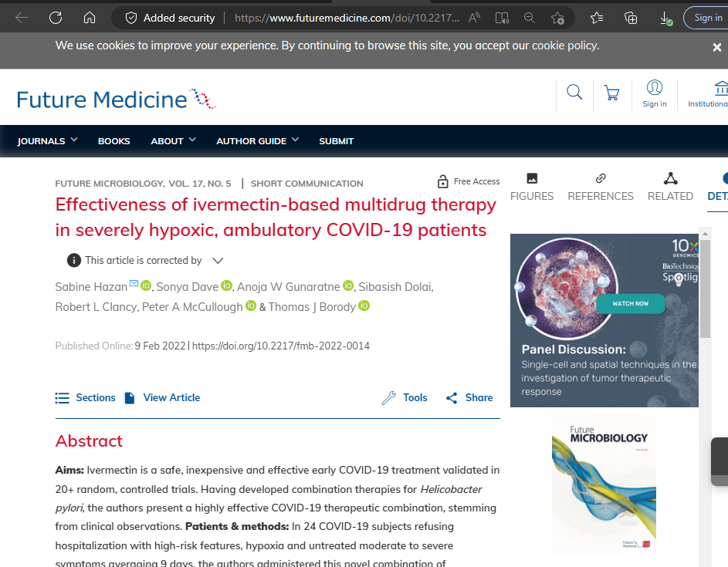
Task: Click the address bar URL field
Action: [347, 18]
